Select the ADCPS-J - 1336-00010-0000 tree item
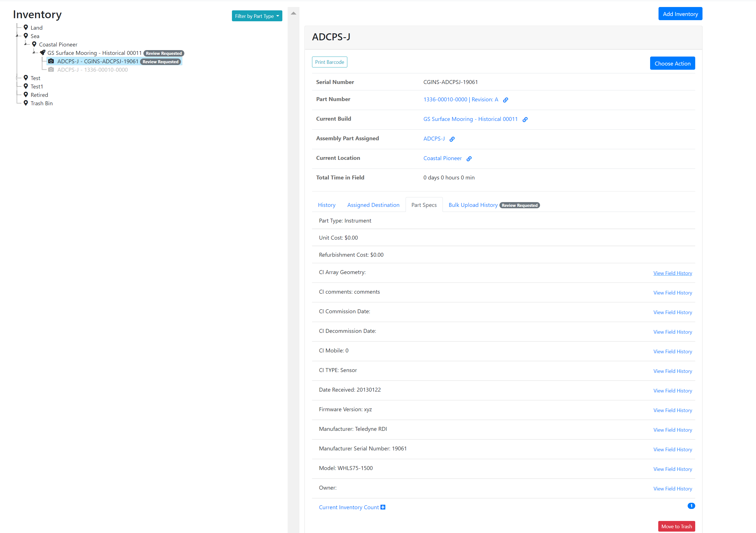756x533 pixels. point(92,69)
